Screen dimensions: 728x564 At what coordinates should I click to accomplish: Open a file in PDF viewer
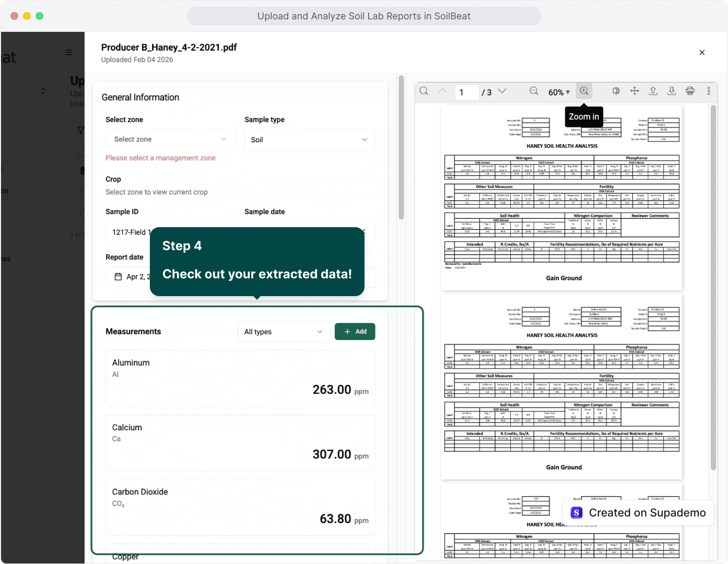click(653, 91)
